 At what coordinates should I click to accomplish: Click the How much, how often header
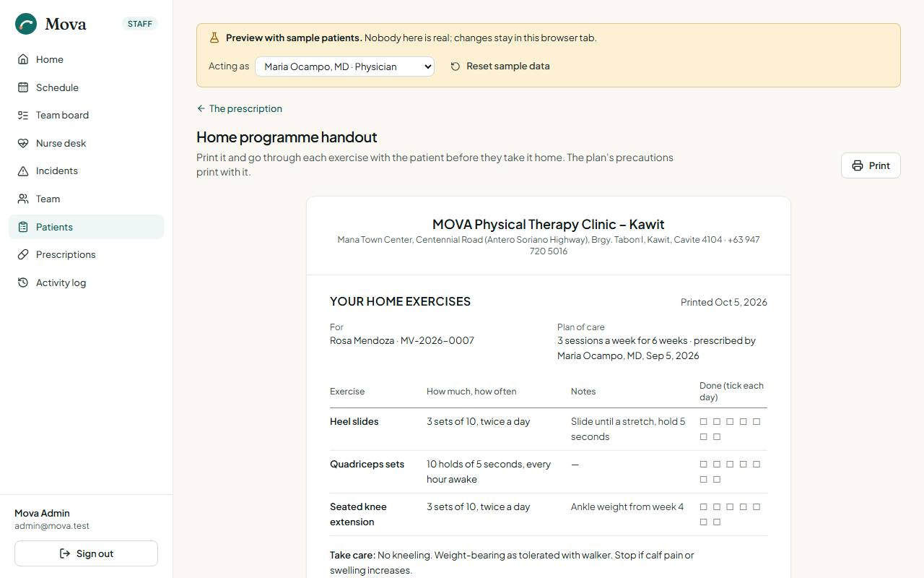pos(471,392)
